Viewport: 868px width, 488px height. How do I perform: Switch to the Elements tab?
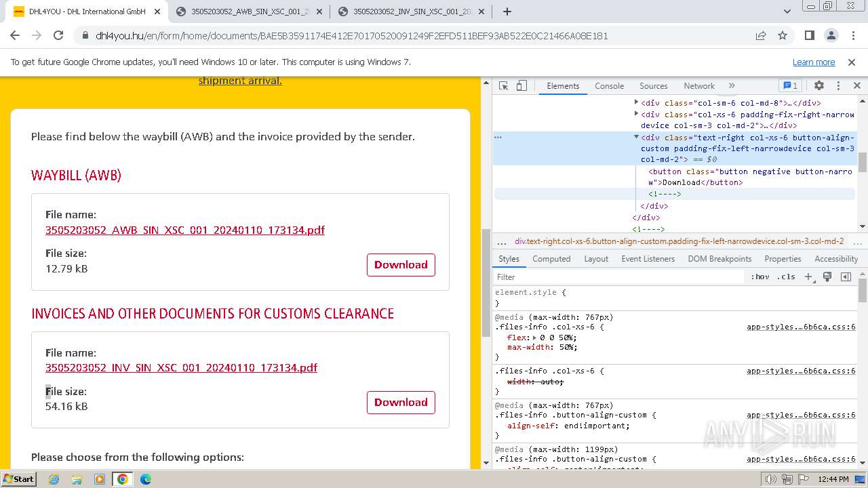pyautogui.click(x=563, y=86)
